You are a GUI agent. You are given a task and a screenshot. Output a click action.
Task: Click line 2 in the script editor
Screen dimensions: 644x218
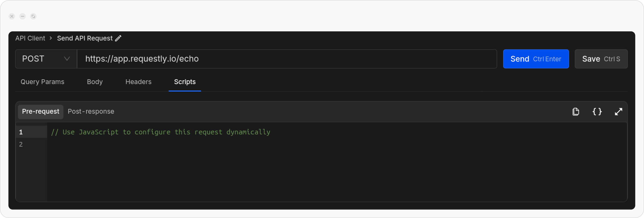161,144
